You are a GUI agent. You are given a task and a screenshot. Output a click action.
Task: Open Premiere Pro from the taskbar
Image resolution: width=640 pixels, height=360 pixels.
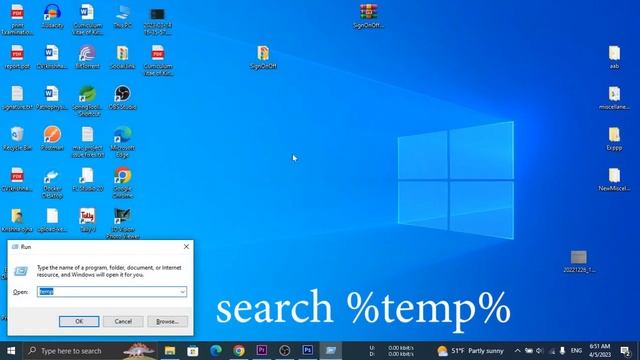[x=262, y=350]
